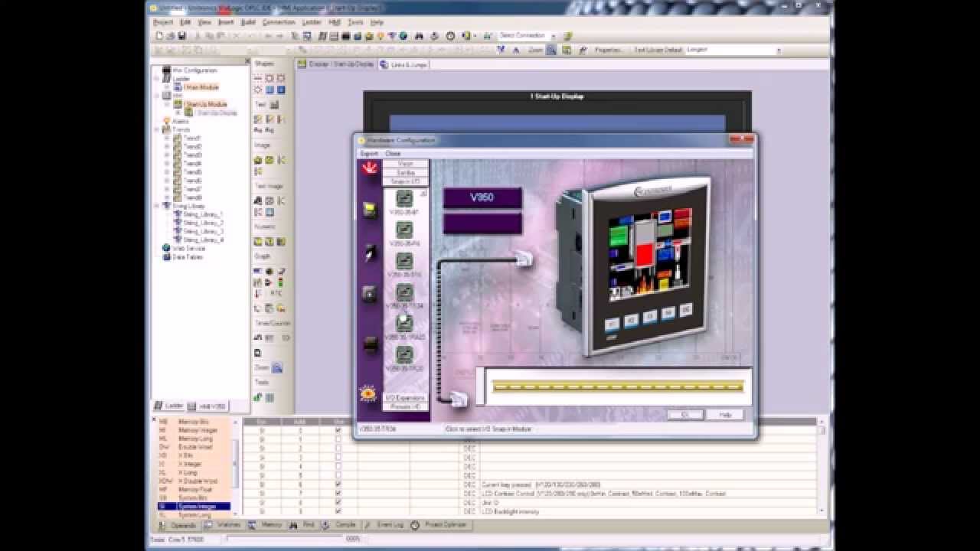Click the Remote I/O section button
980x551 pixels.
click(405, 406)
